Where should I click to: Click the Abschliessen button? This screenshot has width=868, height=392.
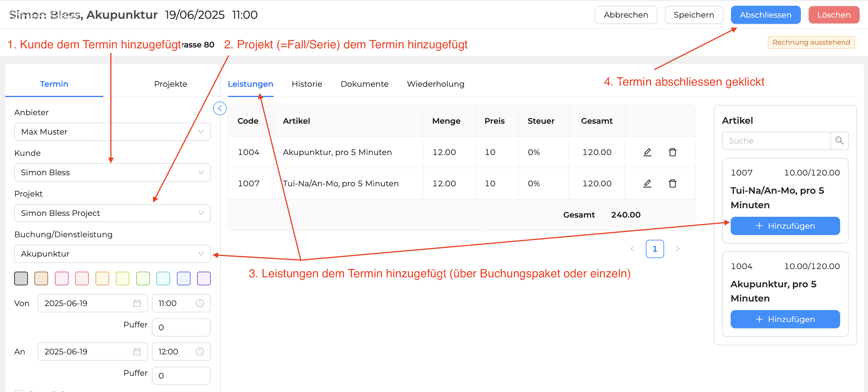coord(765,15)
